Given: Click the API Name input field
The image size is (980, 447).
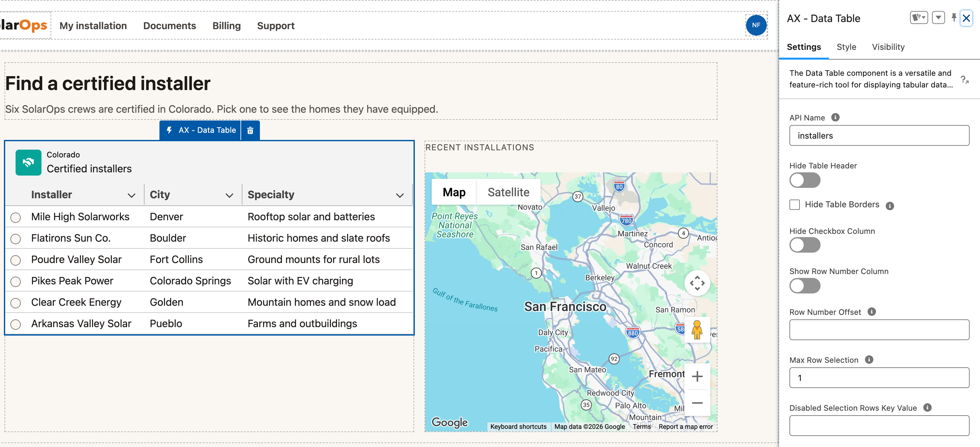Looking at the screenshot, I should coord(879,135).
